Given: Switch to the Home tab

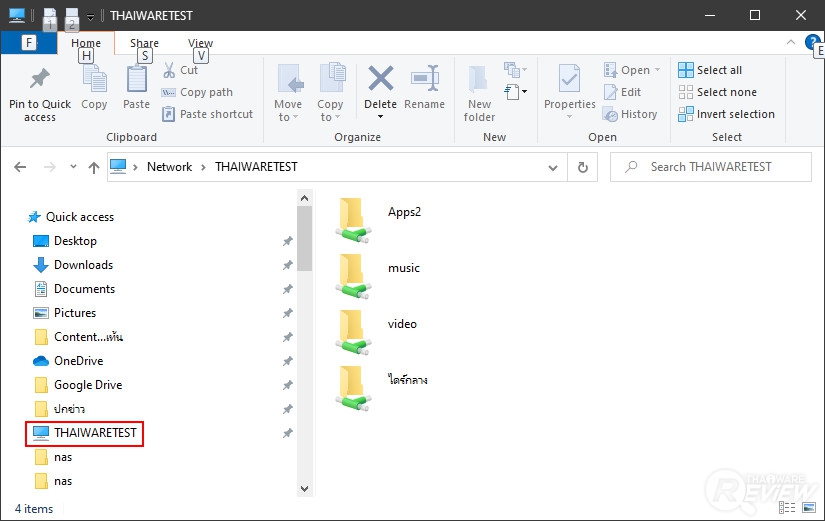Looking at the screenshot, I should pos(86,43).
